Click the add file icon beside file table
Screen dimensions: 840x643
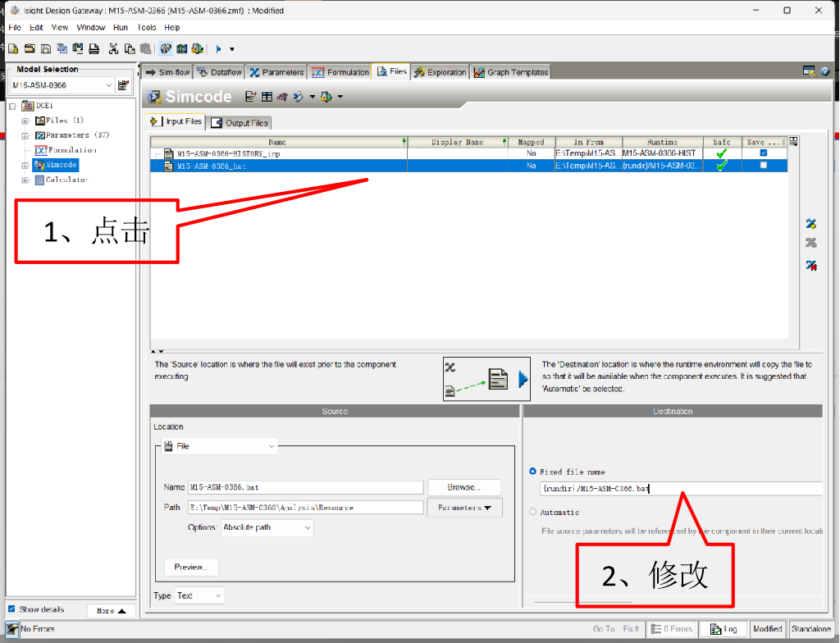coord(810,223)
